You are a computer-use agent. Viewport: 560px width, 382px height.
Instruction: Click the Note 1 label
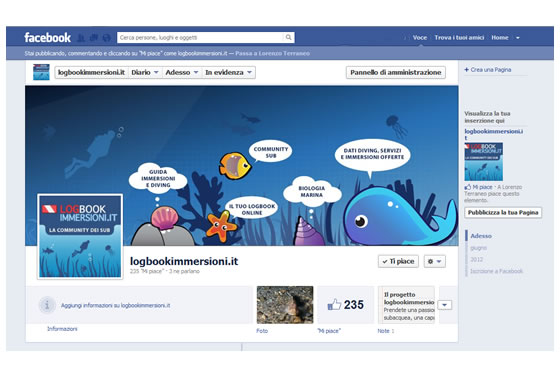[386, 331]
